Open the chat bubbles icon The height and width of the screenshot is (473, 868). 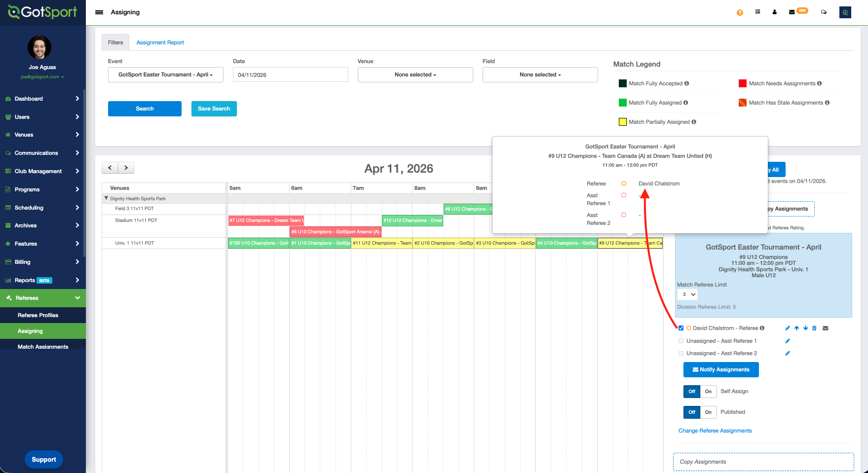[824, 12]
